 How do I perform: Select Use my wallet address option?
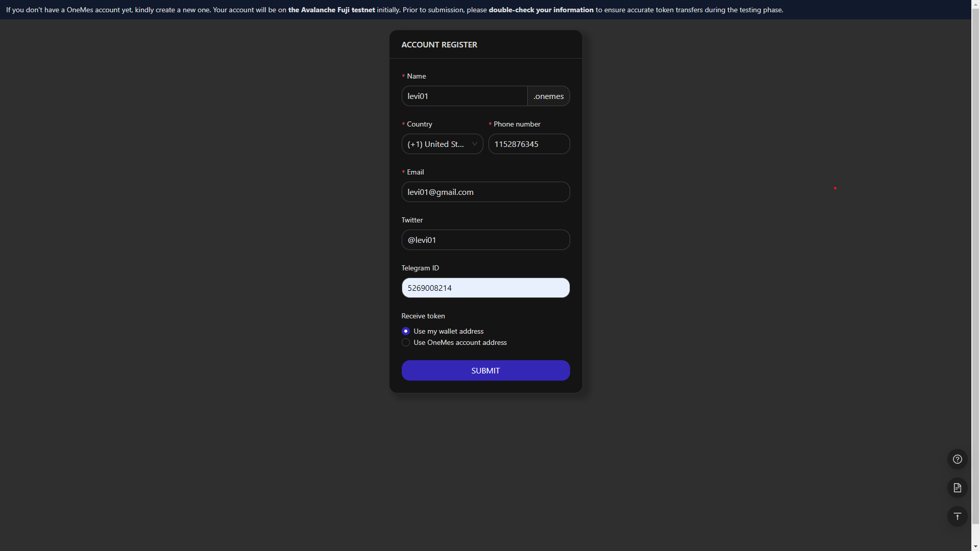406,331
